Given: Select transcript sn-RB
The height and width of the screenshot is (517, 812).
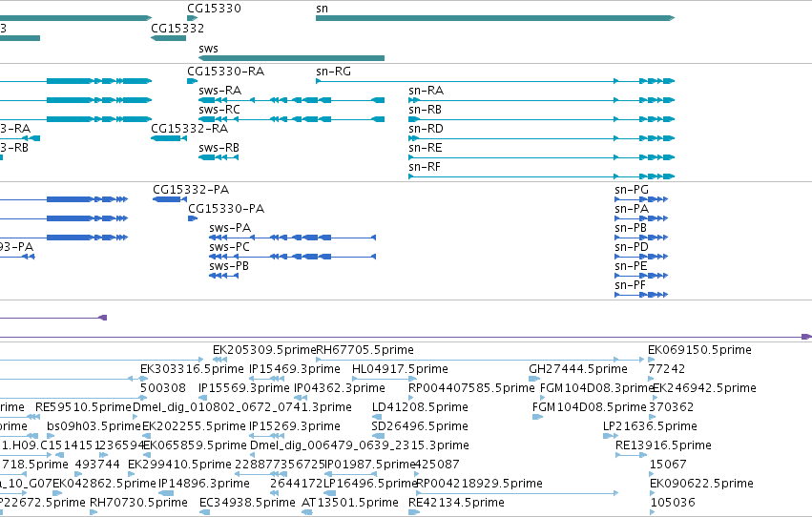Looking at the screenshot, I should (542, 119).
